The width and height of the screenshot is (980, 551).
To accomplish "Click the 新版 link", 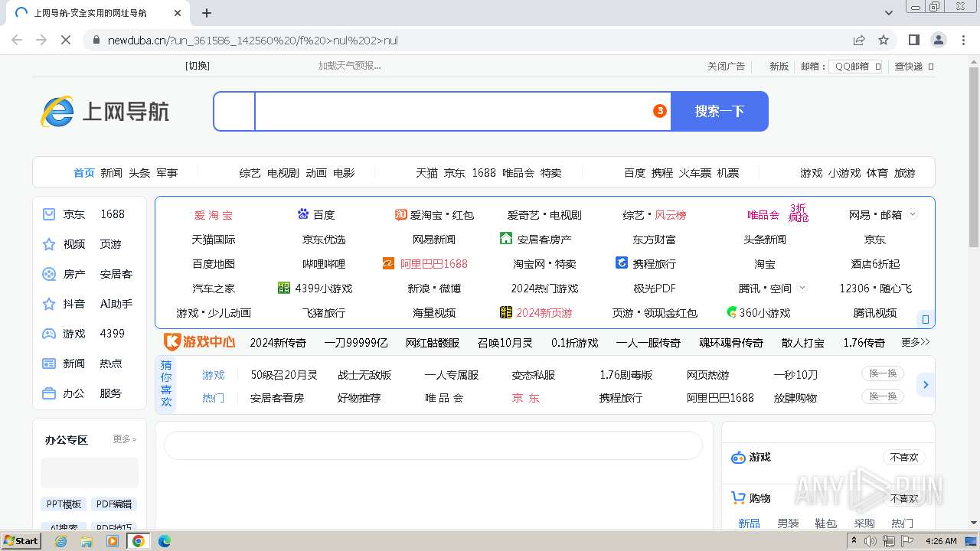I will pos(779,67).
